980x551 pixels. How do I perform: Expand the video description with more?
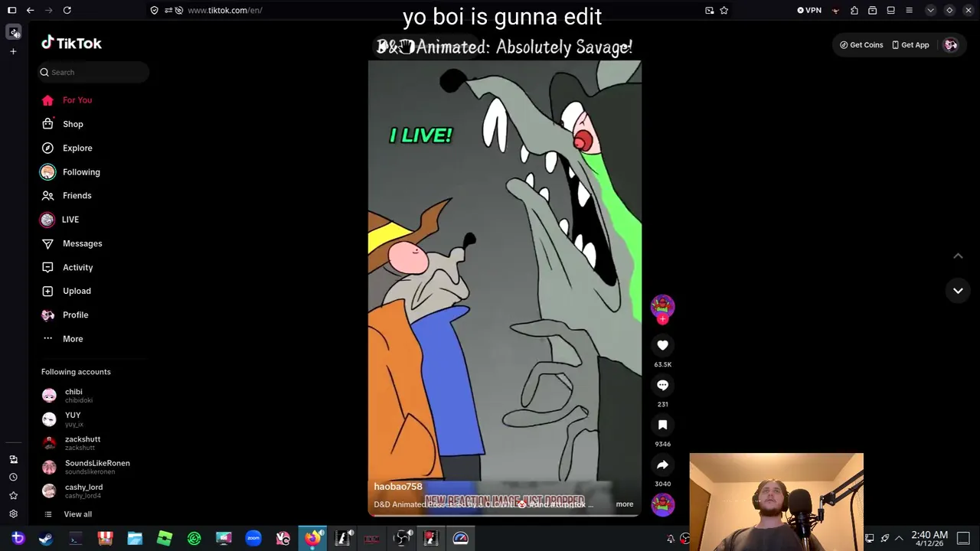(x=625, y=504)
